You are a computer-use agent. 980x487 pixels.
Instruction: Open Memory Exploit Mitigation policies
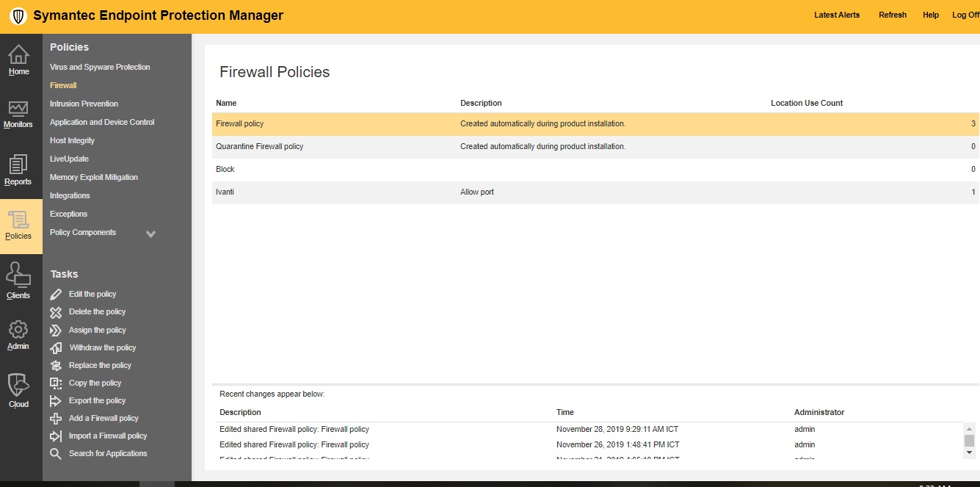pos(94,177)
